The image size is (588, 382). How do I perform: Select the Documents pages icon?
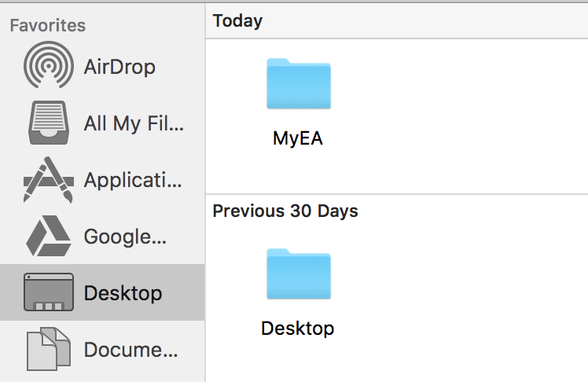[x=49, y=350]
